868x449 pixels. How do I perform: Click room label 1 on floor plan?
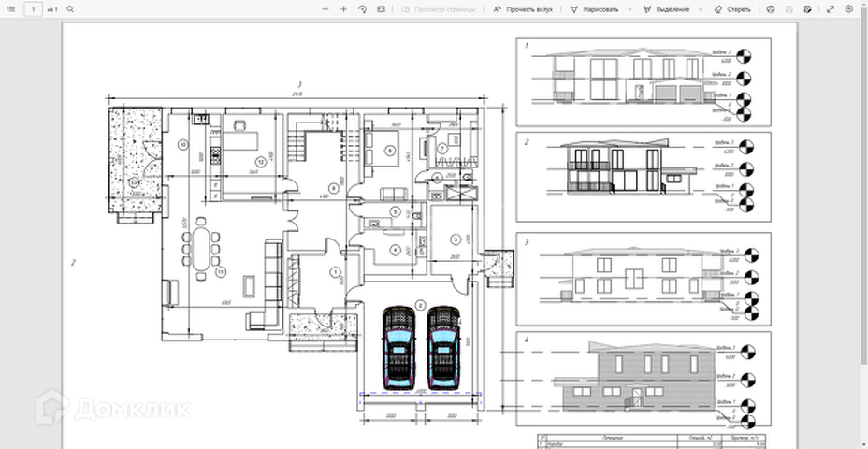[336, 271]
